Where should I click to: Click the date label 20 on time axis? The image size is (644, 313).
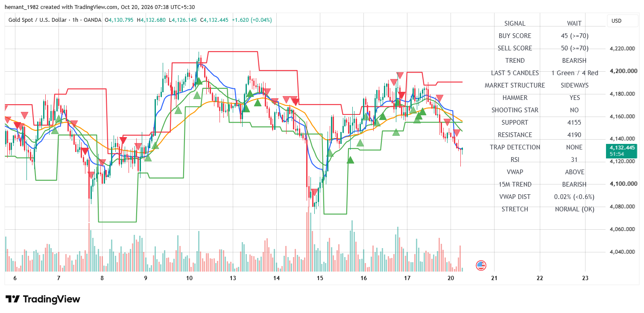click(x=451, y=278)
